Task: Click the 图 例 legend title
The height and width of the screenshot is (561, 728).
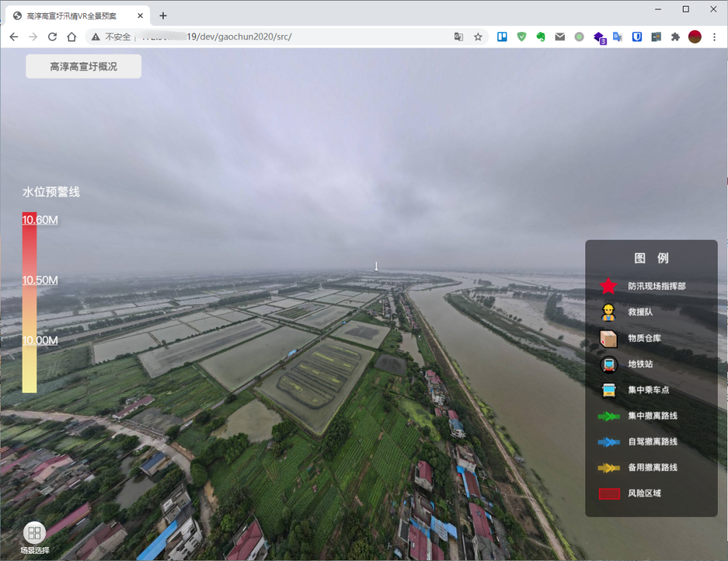Action: click(x=652, y=258)
